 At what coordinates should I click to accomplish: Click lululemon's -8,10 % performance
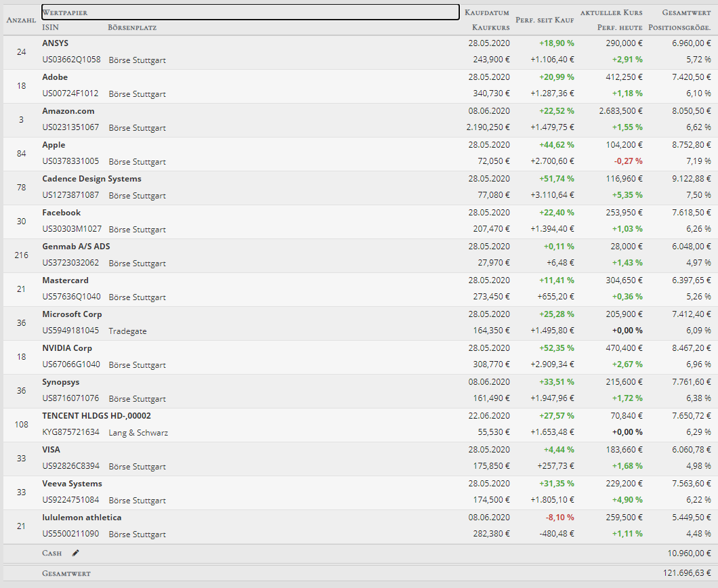(559, 518)
